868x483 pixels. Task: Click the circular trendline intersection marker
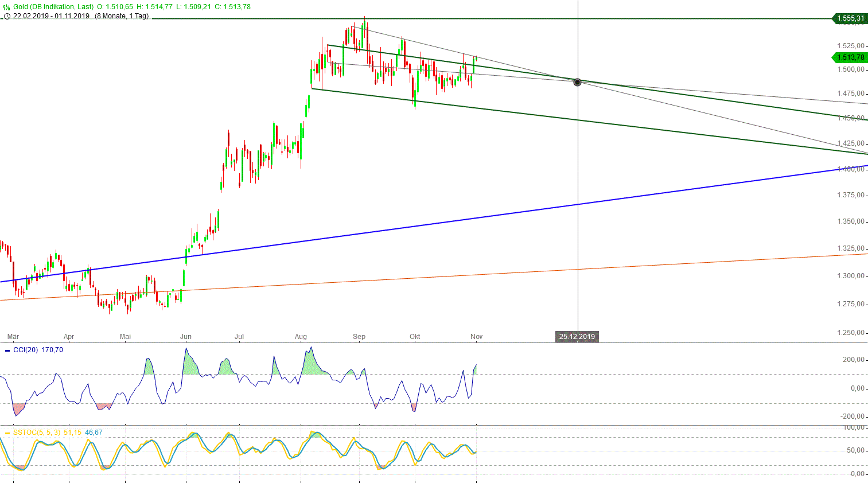point(577,82)
